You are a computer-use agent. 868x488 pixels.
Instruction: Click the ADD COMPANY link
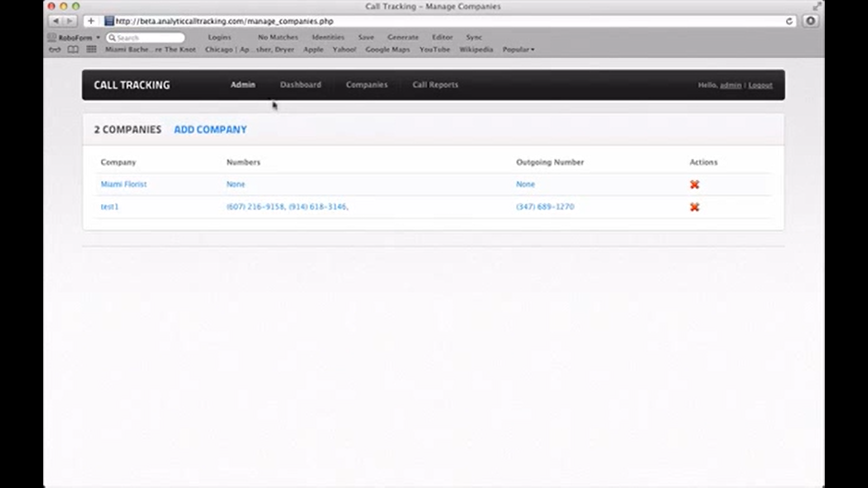210,129
